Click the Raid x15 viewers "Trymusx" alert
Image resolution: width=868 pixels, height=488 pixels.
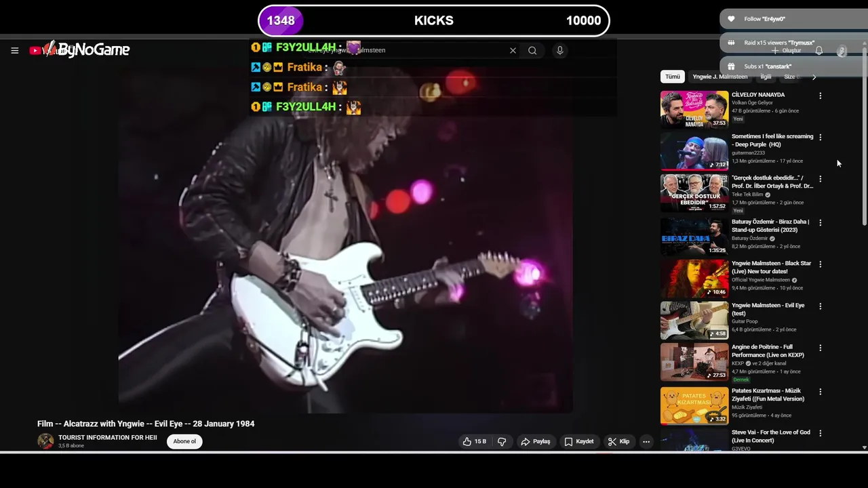(x=793, y=43)
